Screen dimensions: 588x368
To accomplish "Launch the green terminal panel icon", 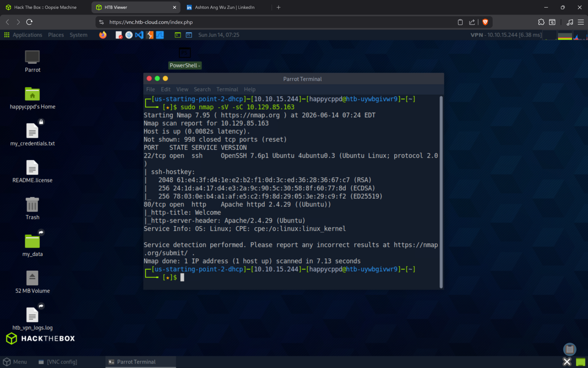I will 178,35.
